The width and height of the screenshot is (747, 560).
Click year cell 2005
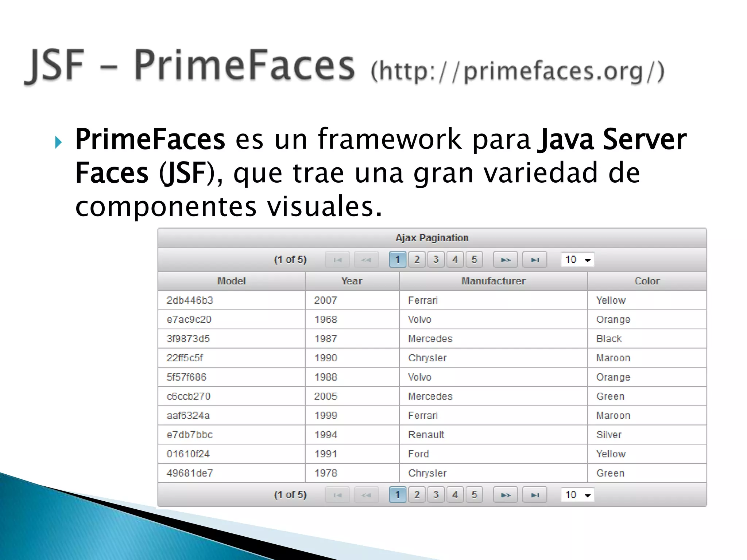click(352, 396)
